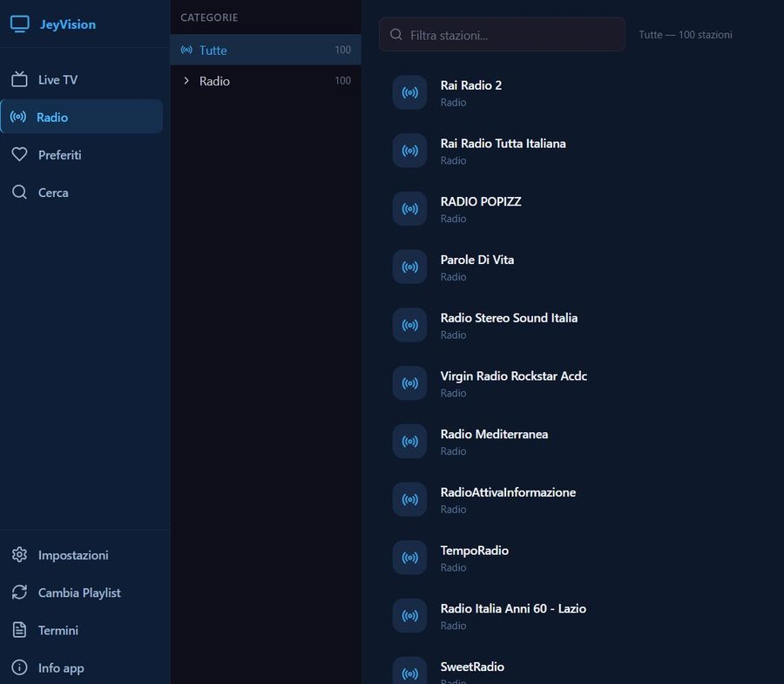Click the CATEGORIE header label

(209, 17)
